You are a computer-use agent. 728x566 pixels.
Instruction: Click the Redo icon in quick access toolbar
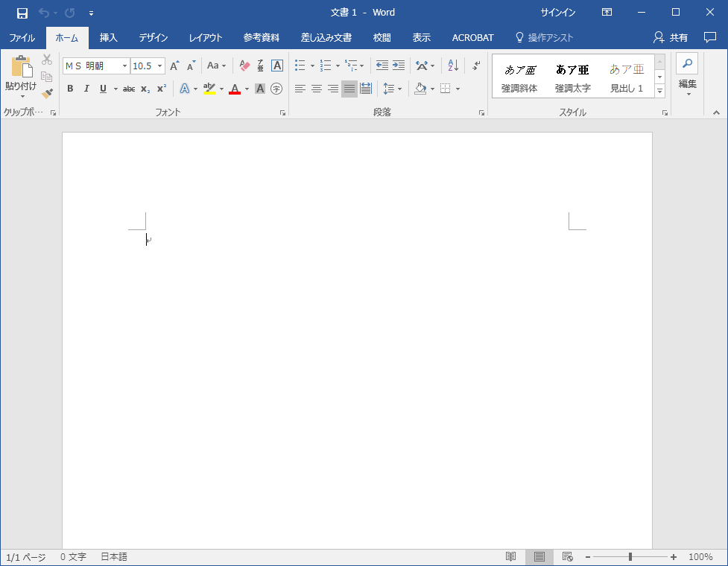point(70,13)
